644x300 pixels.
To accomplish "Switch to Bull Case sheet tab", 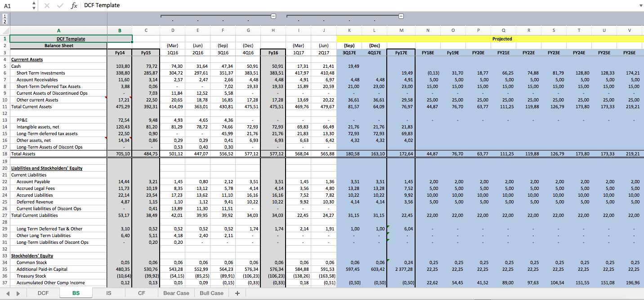I will [x=211, y=293].
